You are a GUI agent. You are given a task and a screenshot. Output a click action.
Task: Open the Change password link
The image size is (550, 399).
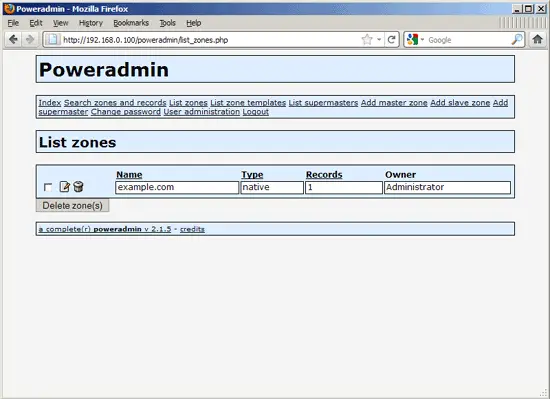[126, 112]
